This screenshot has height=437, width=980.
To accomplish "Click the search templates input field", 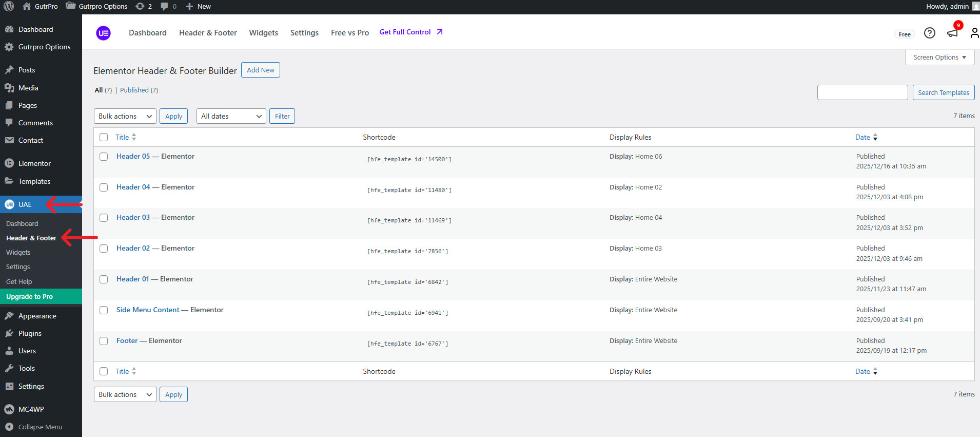I will (862, 92).
